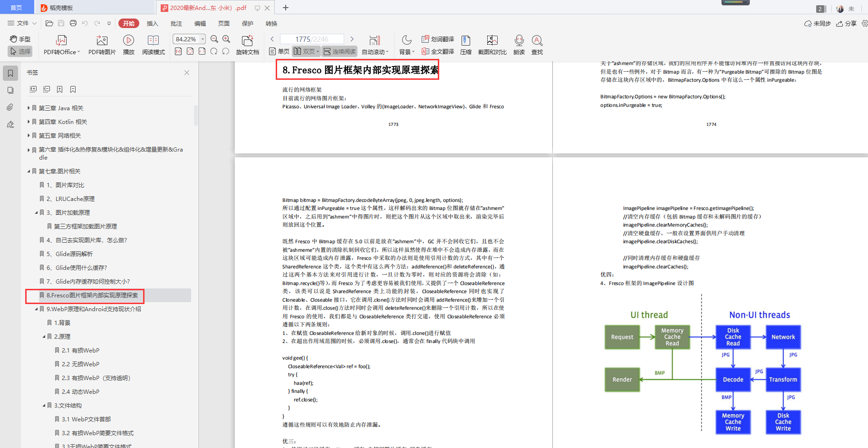Open the quick access toolbar dropdown arrow
The image size is (868, 448).
[x=109, y=23]
